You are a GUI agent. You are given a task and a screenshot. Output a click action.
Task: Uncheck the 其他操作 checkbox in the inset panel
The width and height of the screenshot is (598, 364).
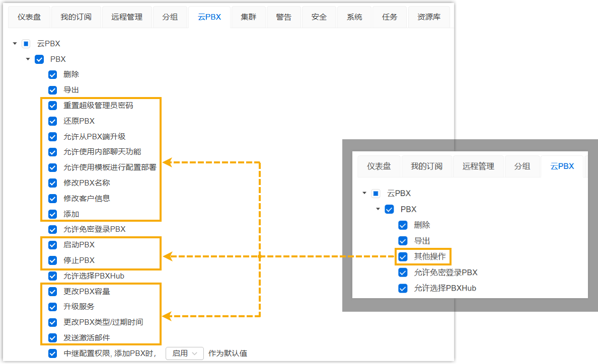click(x=403, y=257)
